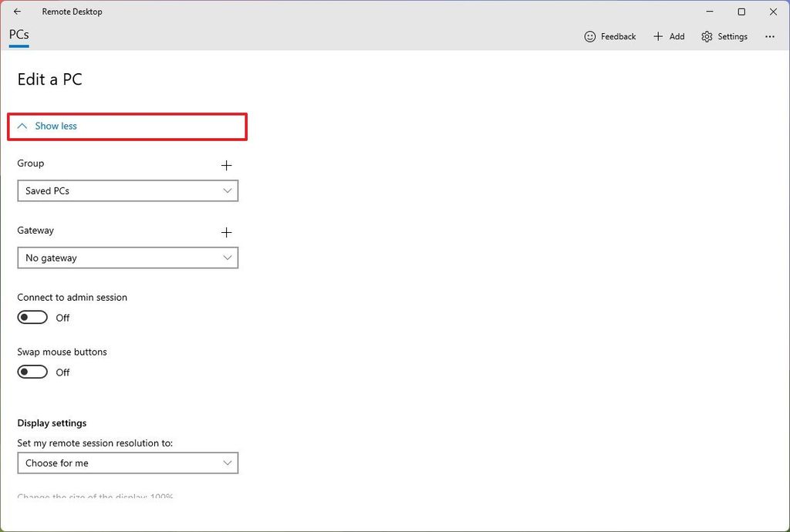
Task: Open the resolution dropdown set to Choose for me
Action: click(128, 463)
